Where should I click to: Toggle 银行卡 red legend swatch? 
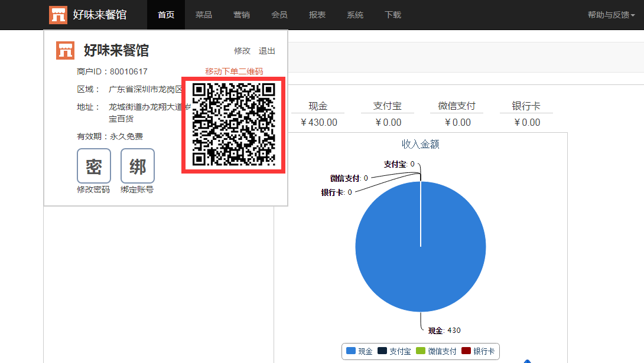pos(466,351)
